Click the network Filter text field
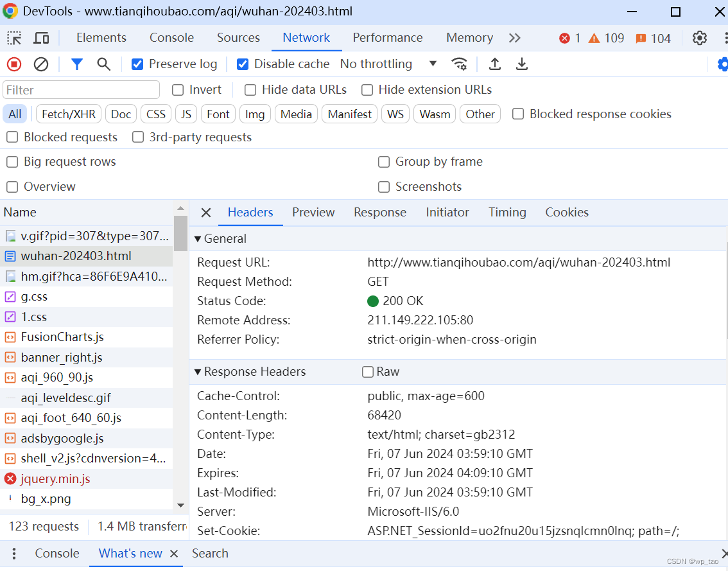 point(82,90)
